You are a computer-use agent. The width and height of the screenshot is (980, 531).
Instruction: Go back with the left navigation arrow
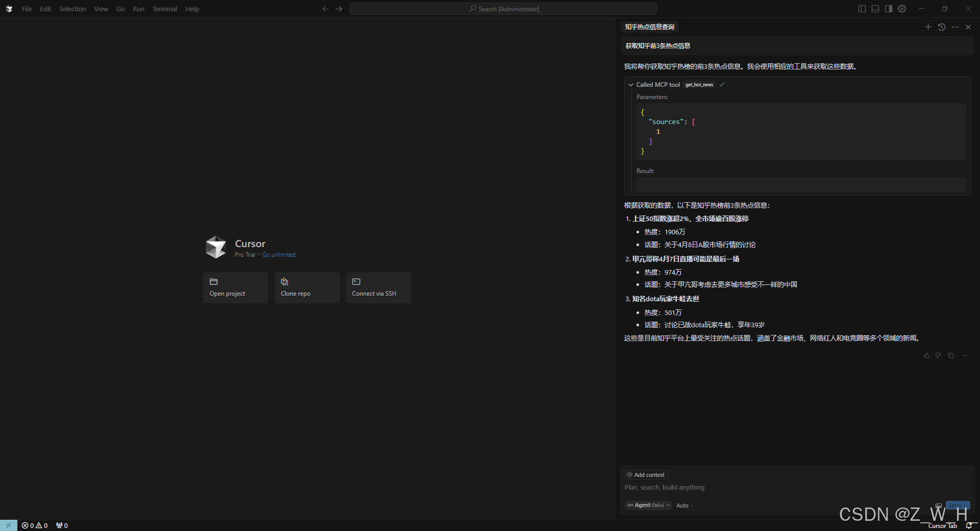(326, 9)
